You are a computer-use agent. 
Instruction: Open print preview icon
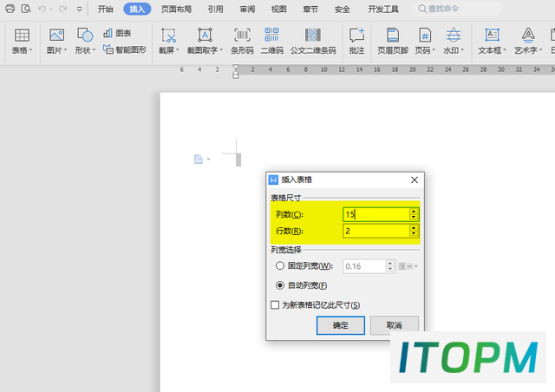(26, 9)
